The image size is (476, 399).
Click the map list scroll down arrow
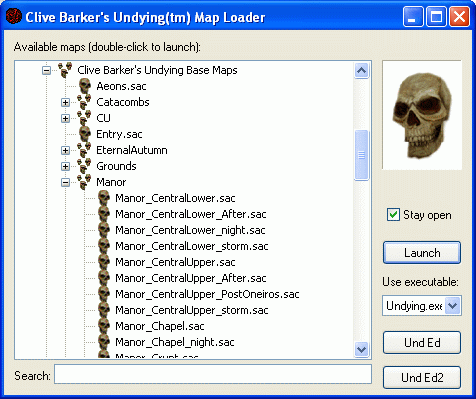(x=362, y=349)
